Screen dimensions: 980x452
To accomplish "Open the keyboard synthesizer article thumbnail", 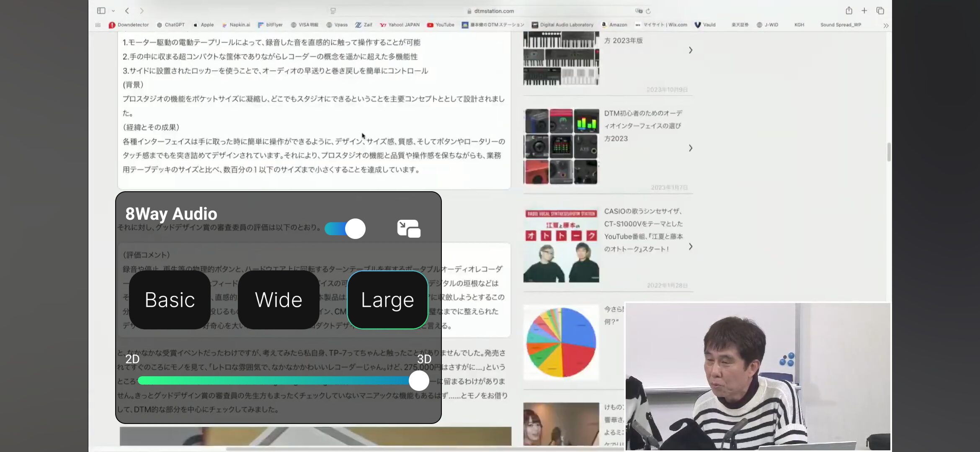I will click(x=561, y=59).
